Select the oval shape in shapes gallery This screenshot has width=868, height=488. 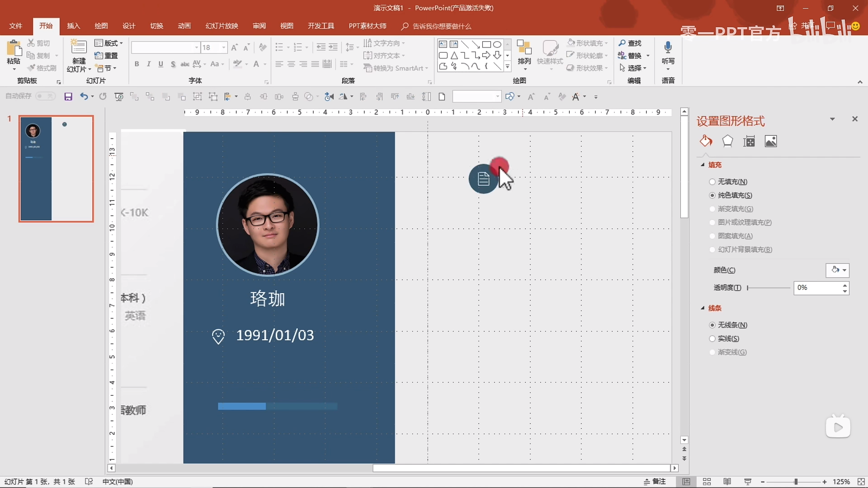tap(497, 44)
